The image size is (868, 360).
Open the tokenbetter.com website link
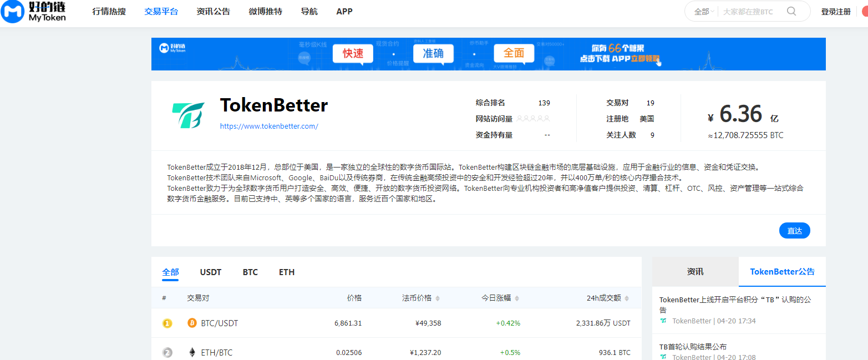pos(269,126)
